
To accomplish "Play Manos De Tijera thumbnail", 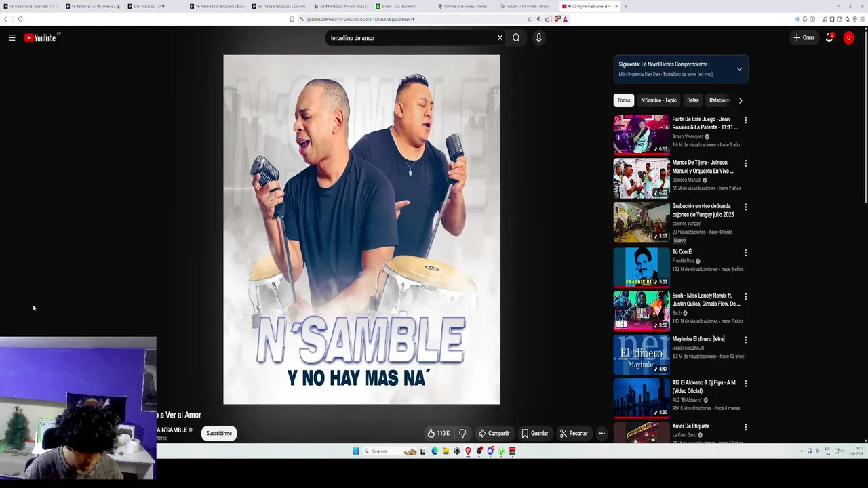I will click(642, 178).
